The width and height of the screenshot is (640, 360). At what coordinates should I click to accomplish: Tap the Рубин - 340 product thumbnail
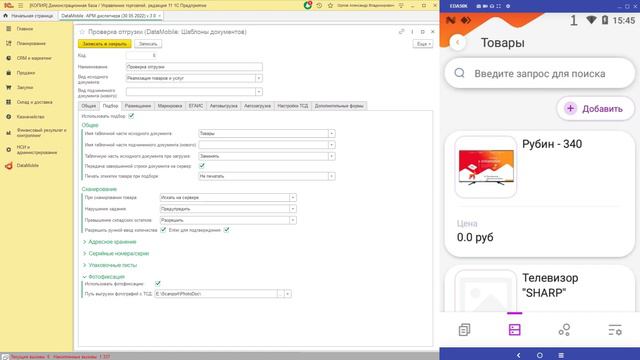click(486, 167)
